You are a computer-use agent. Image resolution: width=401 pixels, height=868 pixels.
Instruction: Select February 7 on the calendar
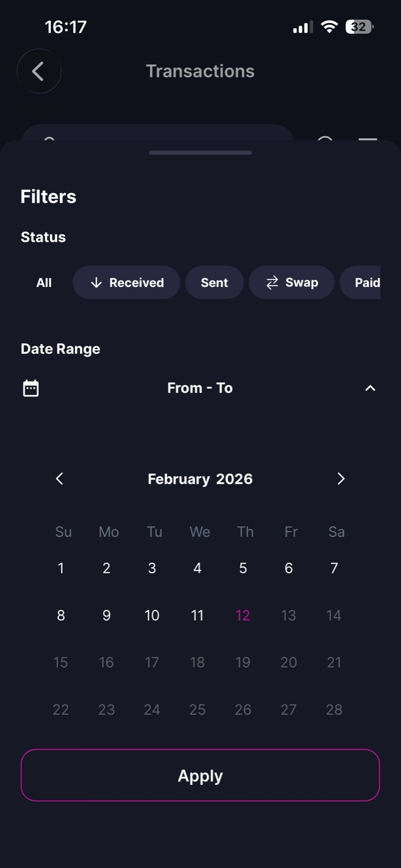334,568
